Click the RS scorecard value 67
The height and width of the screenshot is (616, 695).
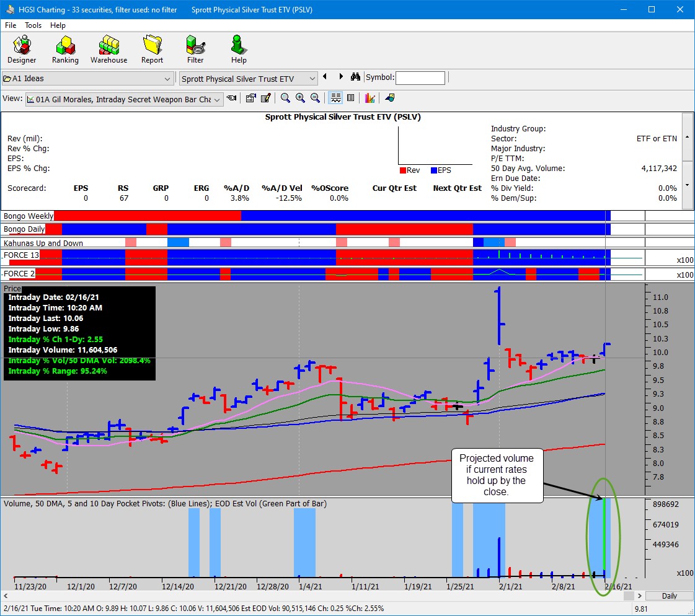[x=123, y=198]
